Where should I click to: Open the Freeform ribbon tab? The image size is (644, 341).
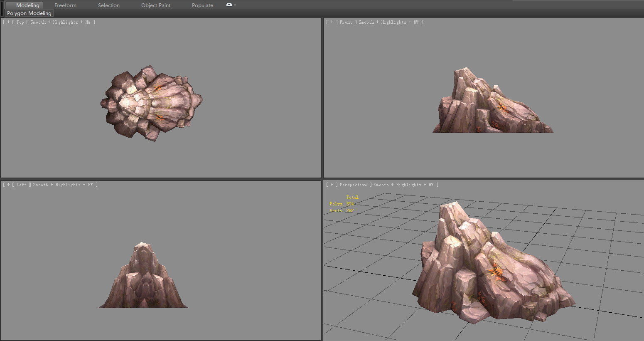[65, 5]
